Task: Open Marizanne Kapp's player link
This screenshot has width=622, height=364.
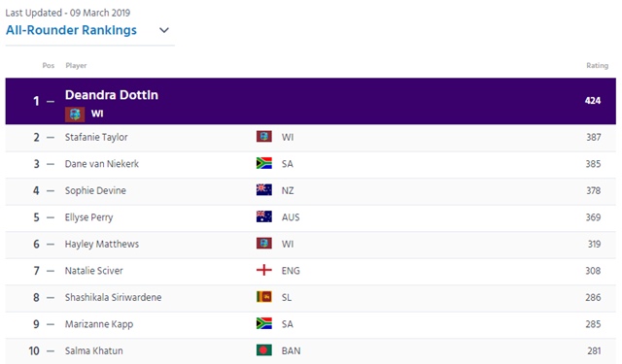Action: (99, 324)
